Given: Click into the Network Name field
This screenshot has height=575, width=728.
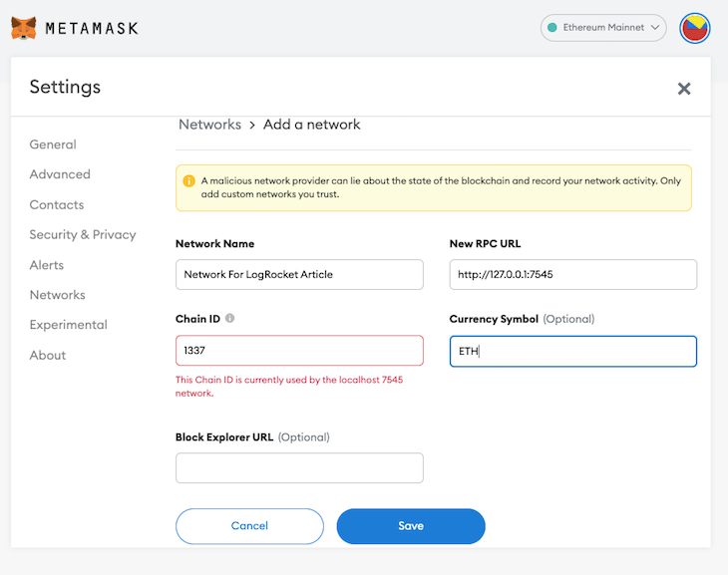Looking at the screenshot, I should click(299, 274).
